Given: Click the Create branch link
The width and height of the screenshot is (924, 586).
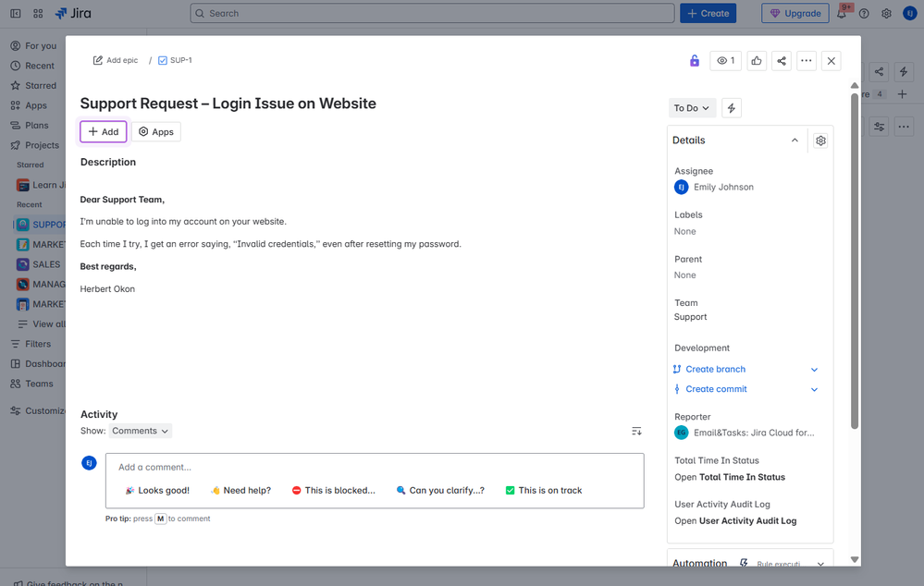Looking at the screenshot, I should pyautogui.click(x=715, y=370).
